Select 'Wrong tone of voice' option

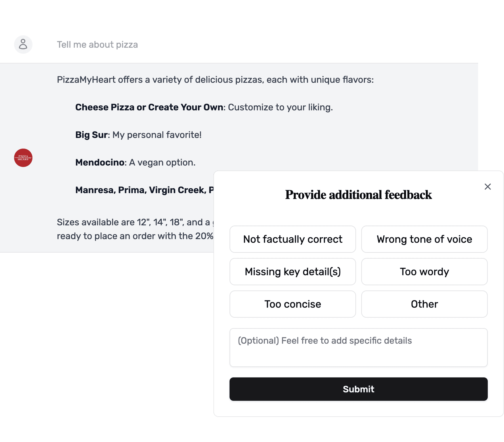(424, 239)
